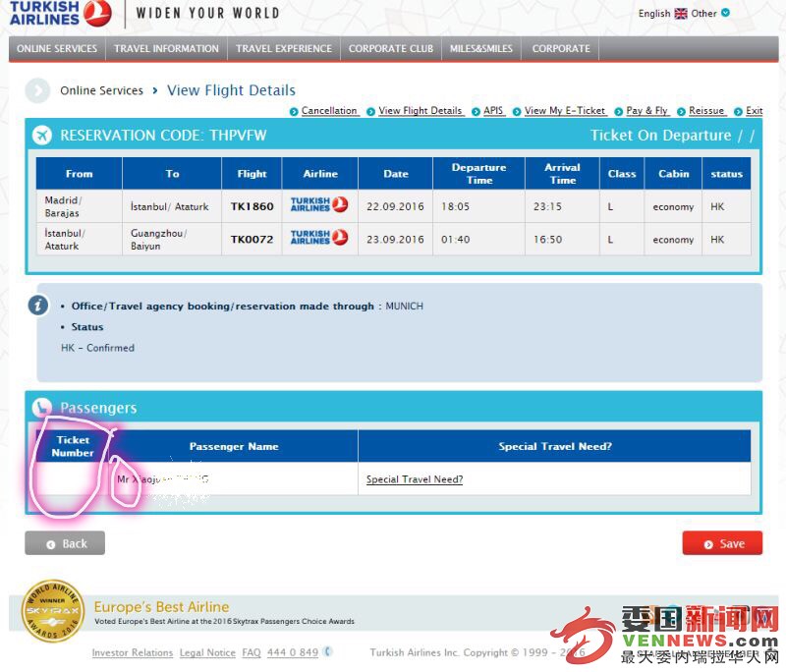Click the Save button
Screen dimensions: 786x672
tap(722, 543)
